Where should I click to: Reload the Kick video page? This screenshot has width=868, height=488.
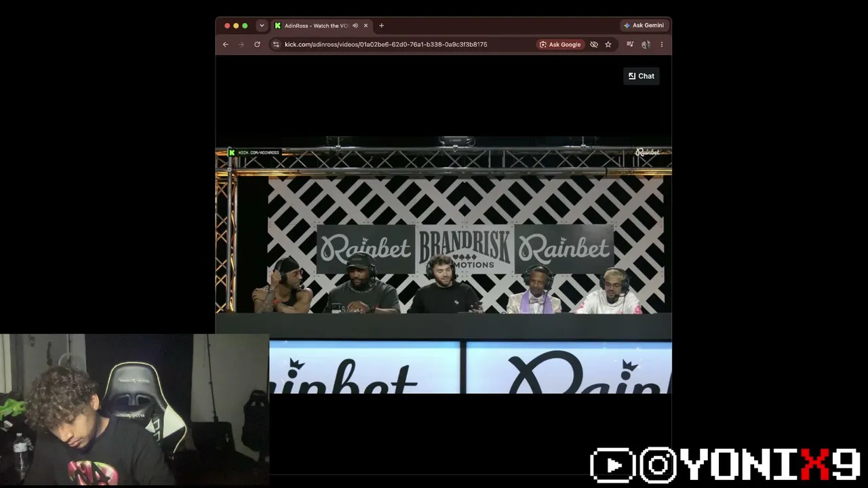click(257, 45)
